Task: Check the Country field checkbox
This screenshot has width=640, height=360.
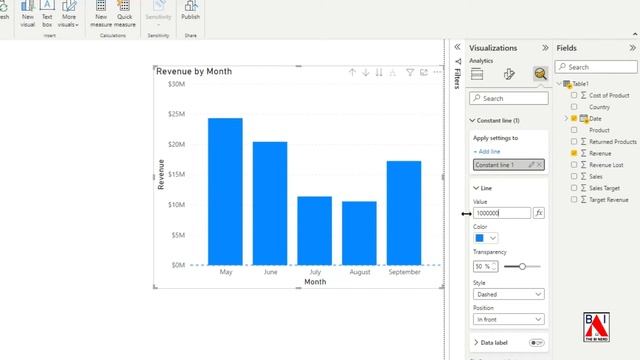Action: pyautogui.click(x=574, y=107)
